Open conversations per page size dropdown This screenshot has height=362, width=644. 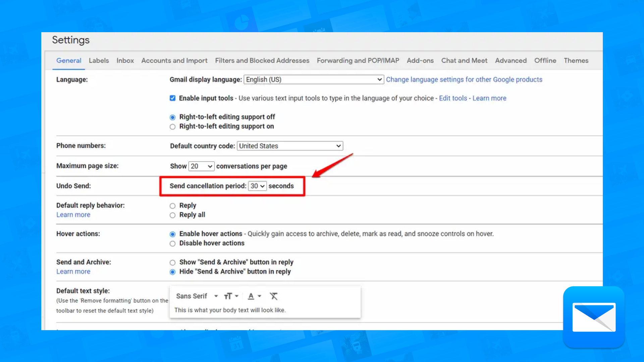coord(201,166)
